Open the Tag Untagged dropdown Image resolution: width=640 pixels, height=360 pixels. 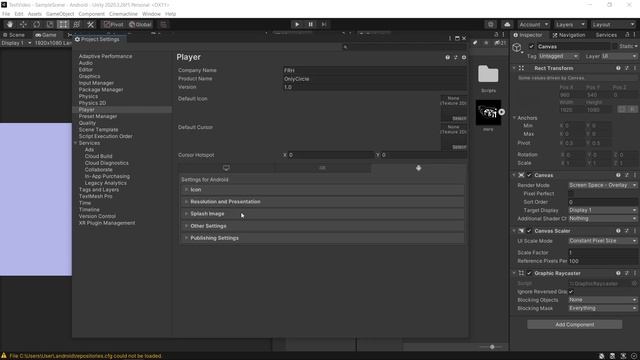tap(558, 56)
